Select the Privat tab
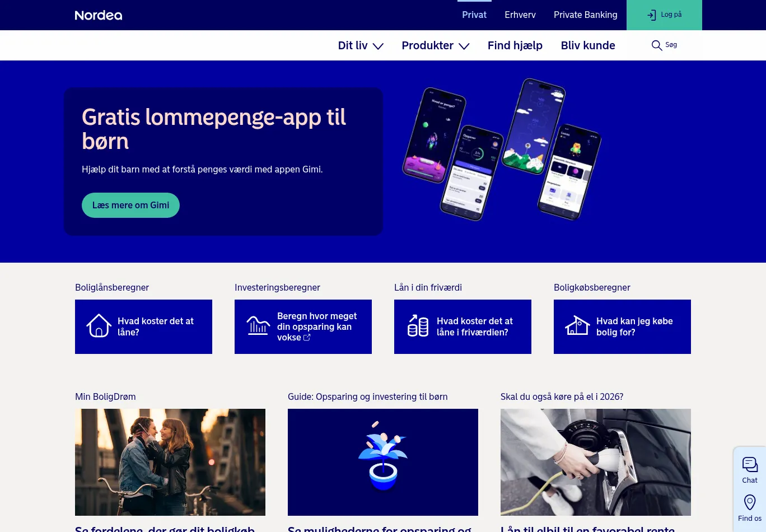 pos(474,15)
